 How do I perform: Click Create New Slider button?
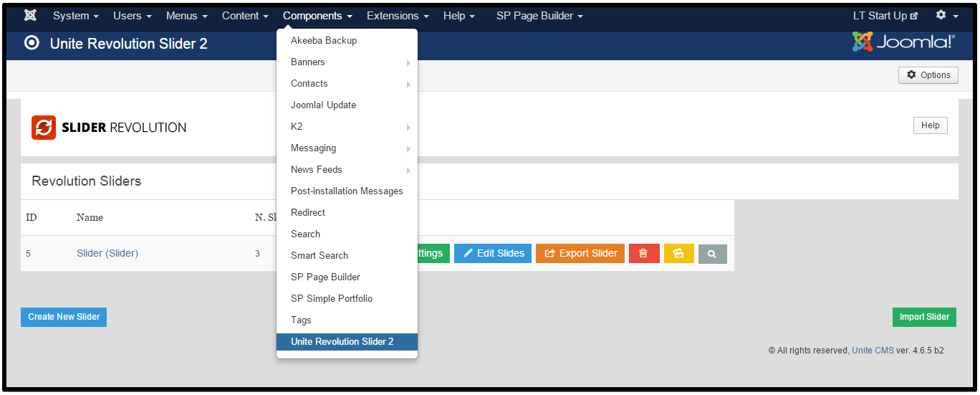pyautogui.click(x=64, y=317)
